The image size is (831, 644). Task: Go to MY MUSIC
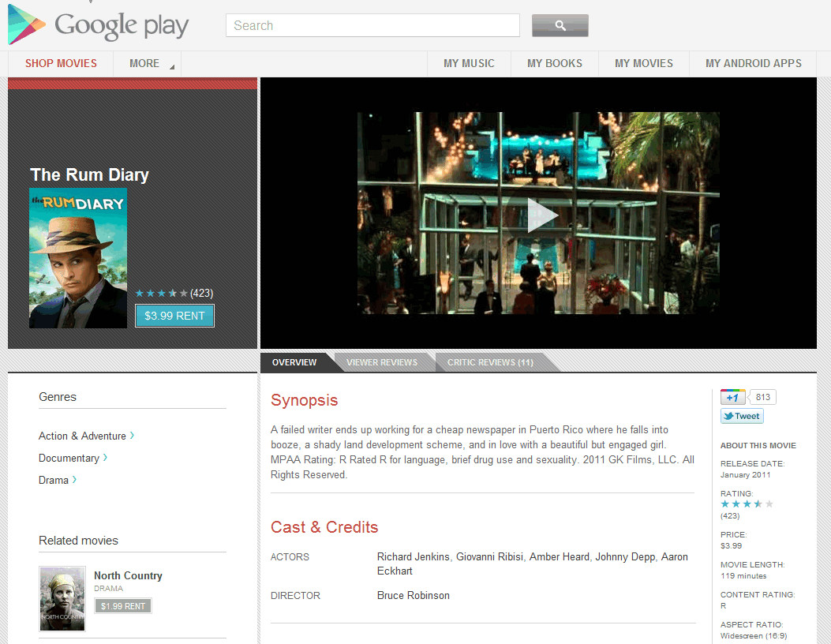469,64
